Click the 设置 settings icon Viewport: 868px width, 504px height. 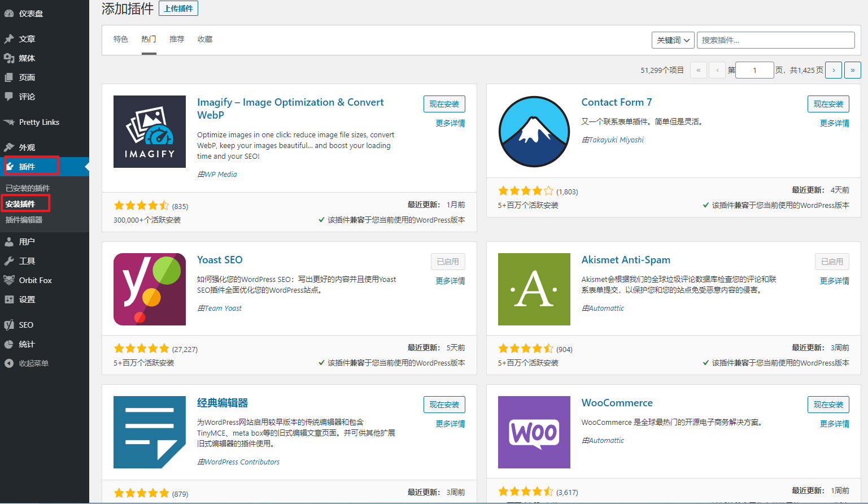click(9, 299)
